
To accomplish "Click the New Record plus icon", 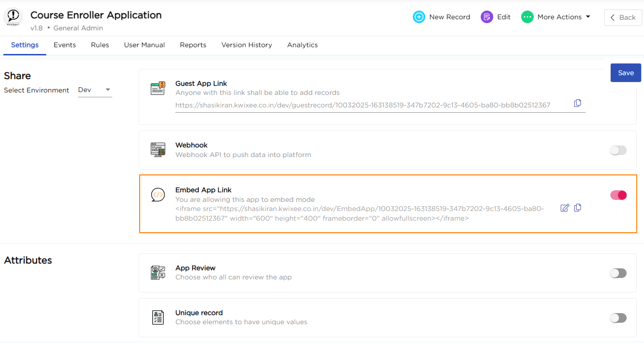I will [419, 17].
